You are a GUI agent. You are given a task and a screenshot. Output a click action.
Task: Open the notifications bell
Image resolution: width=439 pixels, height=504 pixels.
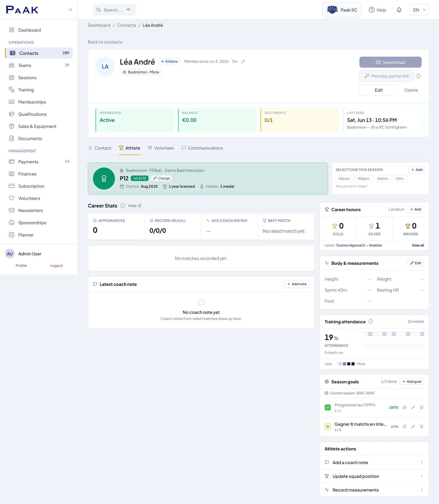coord(399,10)
